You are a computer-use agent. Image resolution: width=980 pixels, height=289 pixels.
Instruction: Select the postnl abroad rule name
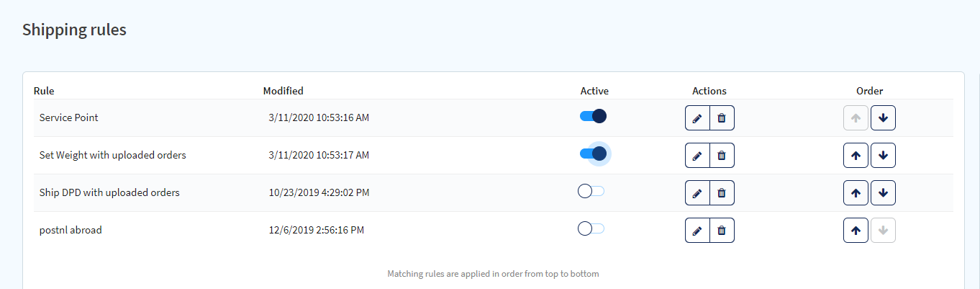(x=71, y=230)
